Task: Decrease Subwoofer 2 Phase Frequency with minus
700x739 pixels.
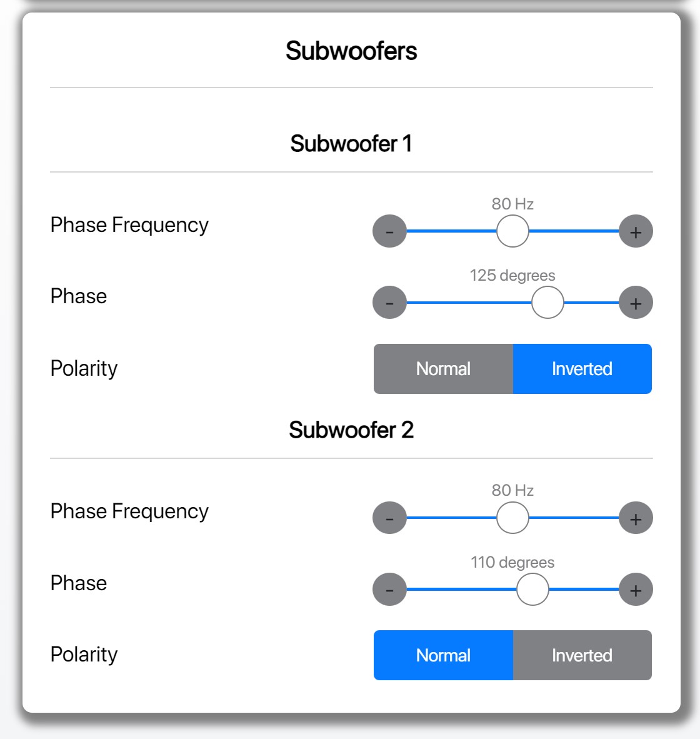Action: tap(389, 518)
